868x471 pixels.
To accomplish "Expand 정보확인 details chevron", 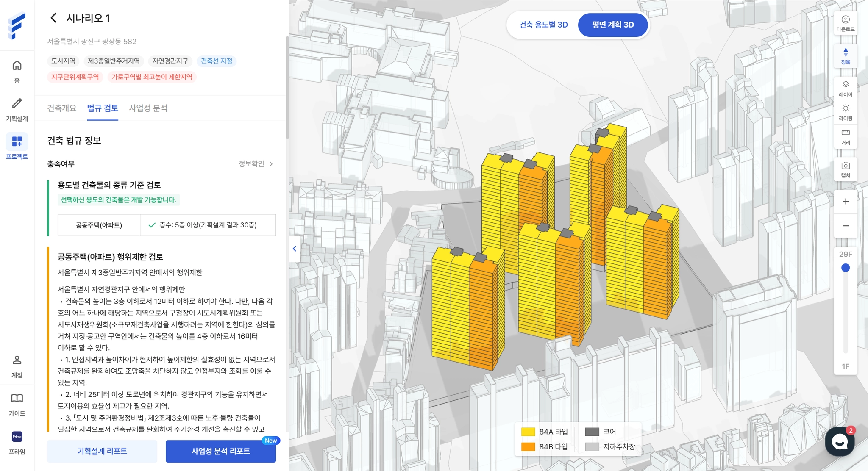I will click(271, 164).
